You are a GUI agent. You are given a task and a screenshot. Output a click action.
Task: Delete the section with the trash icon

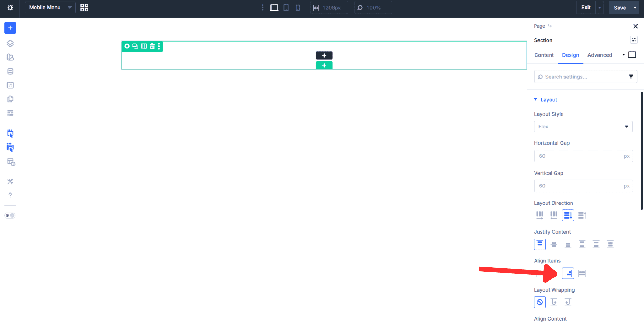(x=152, y=46)
